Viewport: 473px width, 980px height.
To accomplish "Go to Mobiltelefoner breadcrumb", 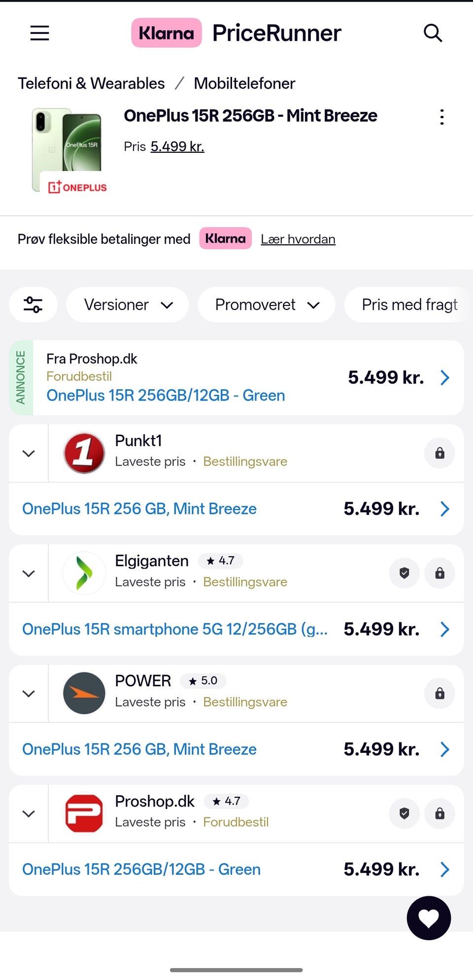I will (244, 83).
